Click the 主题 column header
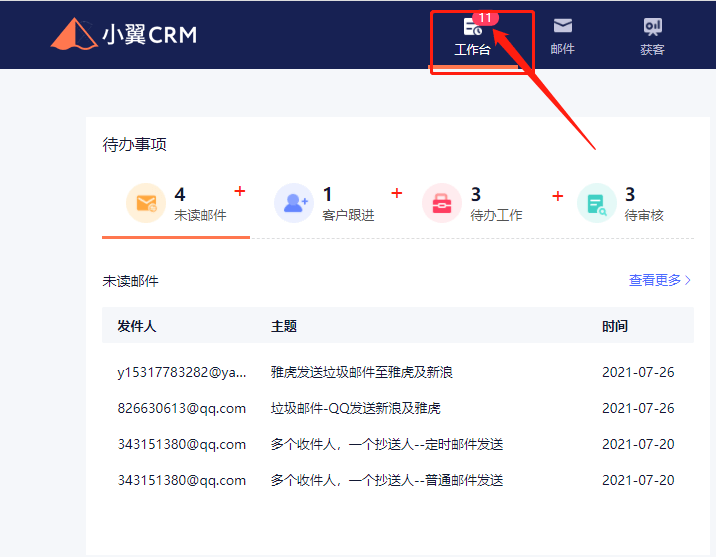The image size is (716, 557). 284,326
